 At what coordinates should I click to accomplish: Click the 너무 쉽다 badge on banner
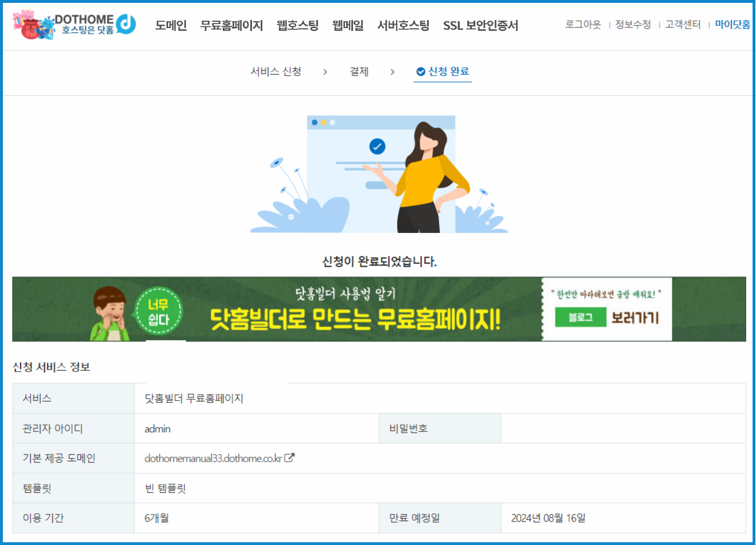pyautogui.click(x=158, y=313)
